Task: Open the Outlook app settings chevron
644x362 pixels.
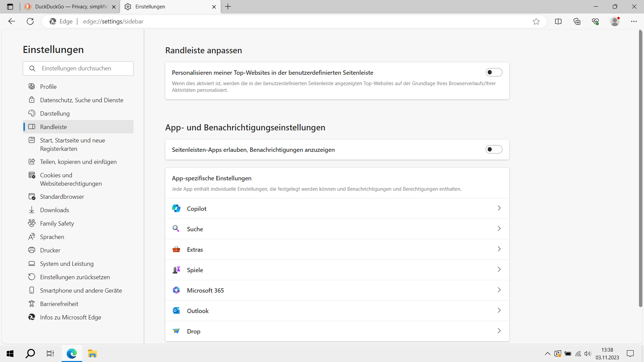Action: click(x=499, y=311)
